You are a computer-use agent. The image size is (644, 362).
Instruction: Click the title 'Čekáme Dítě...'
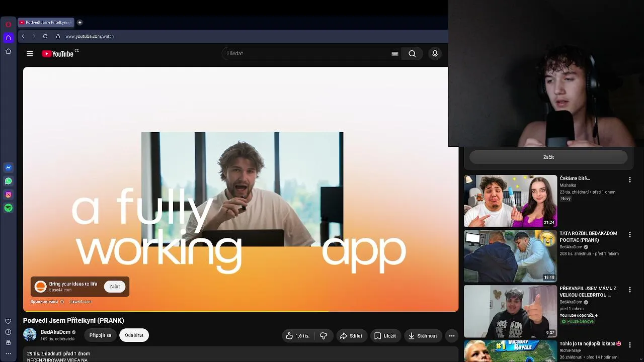point(575,178)
